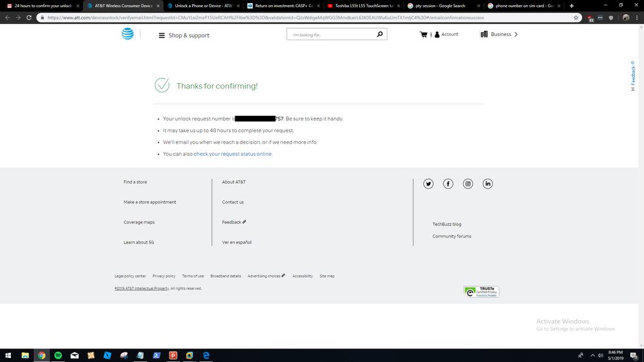This screenshot has height=362, width=644.
Task: Open the Coverage maps link
Action: coord(139,222)
